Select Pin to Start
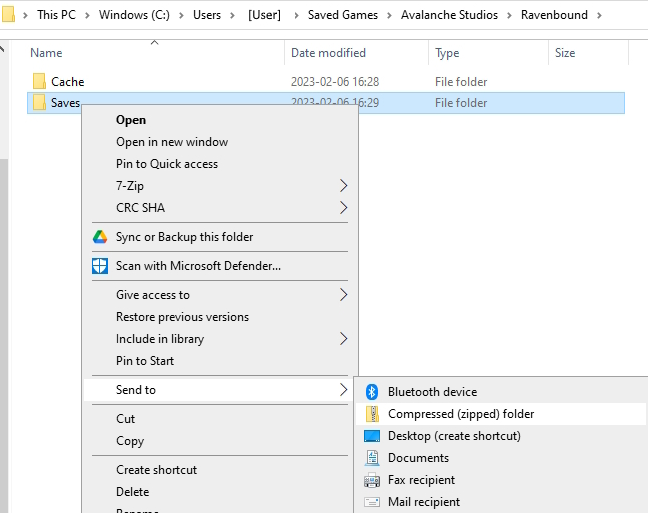648x513 pixels. pyautogui.click(x=221, y=360)
